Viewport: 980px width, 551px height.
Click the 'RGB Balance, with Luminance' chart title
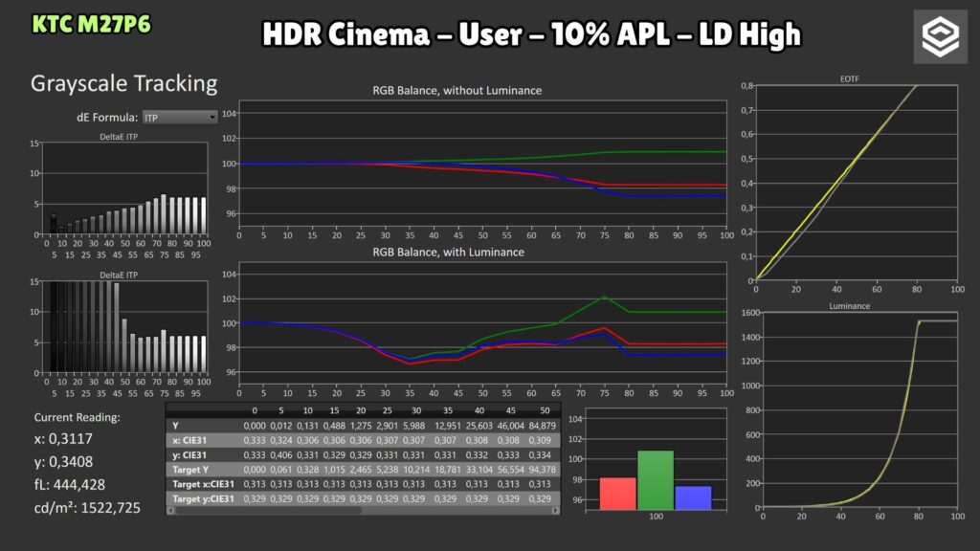click(448, 253)
